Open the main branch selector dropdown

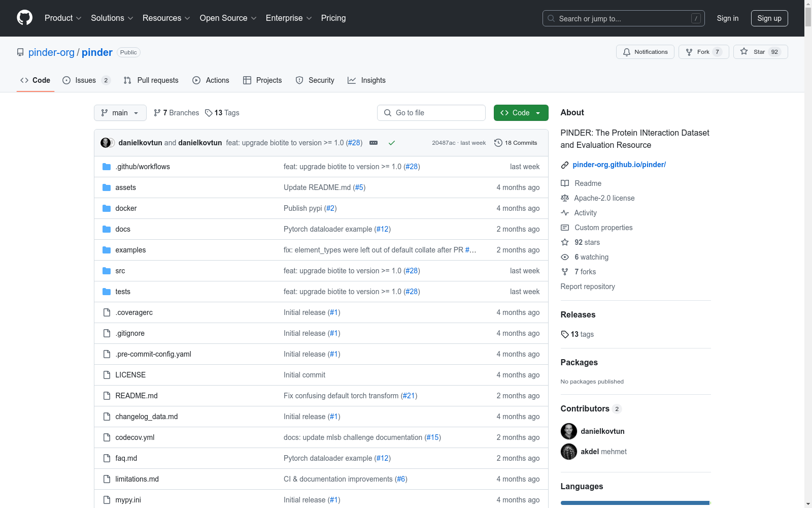(120, 113)
